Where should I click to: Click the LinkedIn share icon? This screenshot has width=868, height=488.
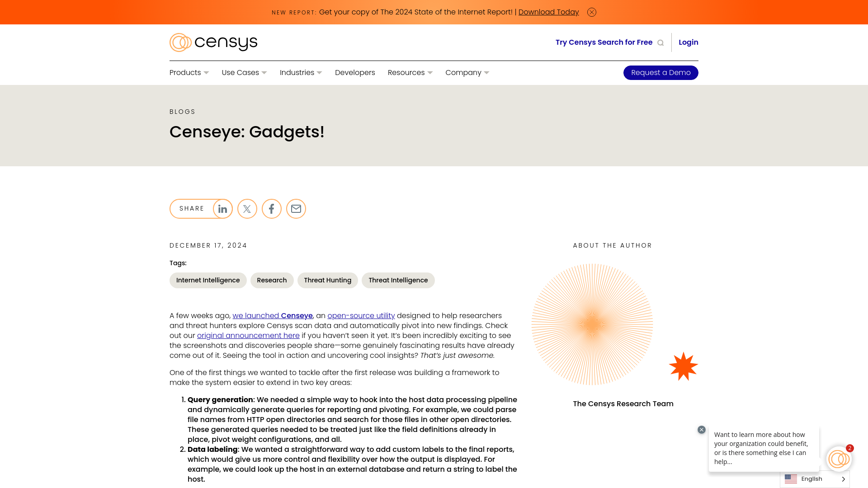(222, 209)
